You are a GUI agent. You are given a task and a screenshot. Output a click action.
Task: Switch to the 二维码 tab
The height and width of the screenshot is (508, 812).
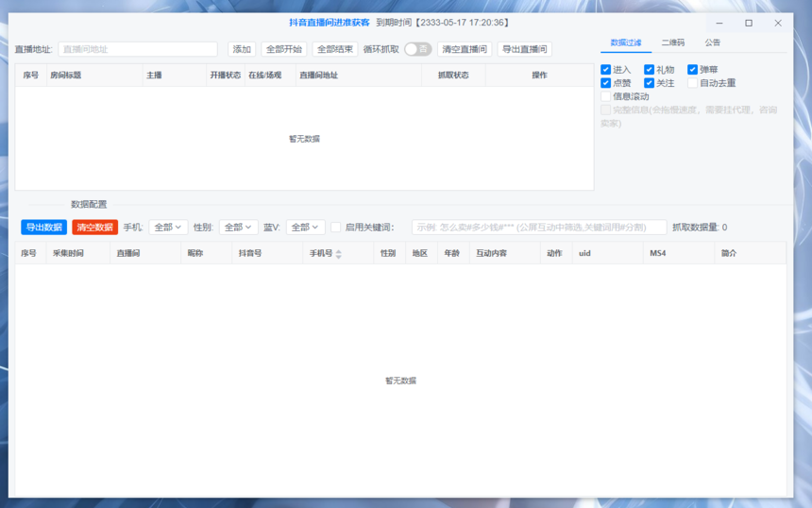672,42
